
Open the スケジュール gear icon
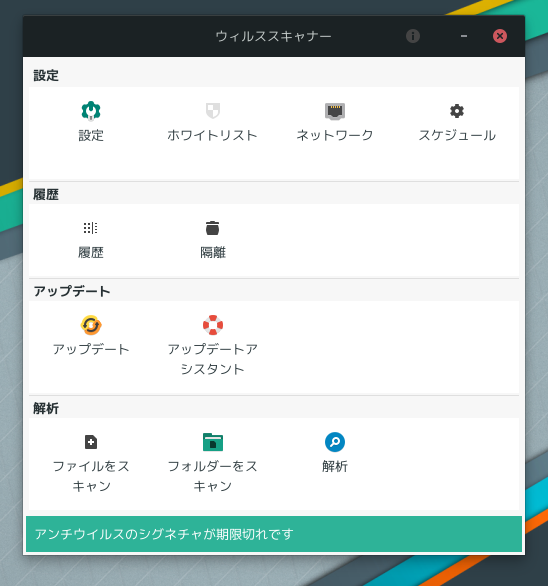(x=457, y=111)
